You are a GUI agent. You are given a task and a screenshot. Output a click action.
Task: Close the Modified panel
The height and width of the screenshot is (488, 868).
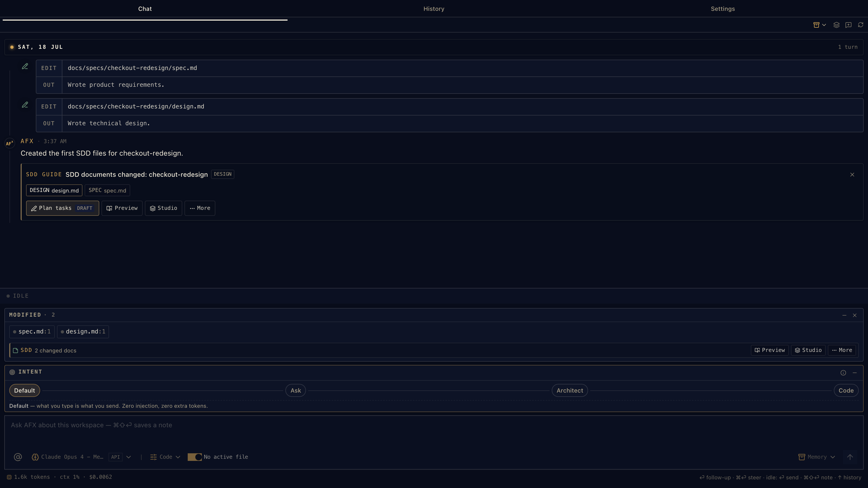(x=854, y=315)
